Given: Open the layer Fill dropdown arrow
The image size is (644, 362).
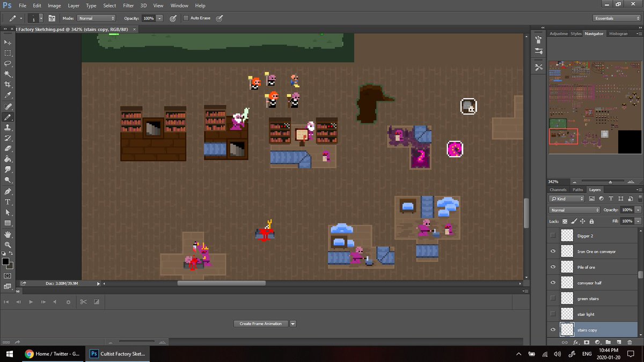Looking at the screenshot, I should pyautogui.click(x=638, y=221).
